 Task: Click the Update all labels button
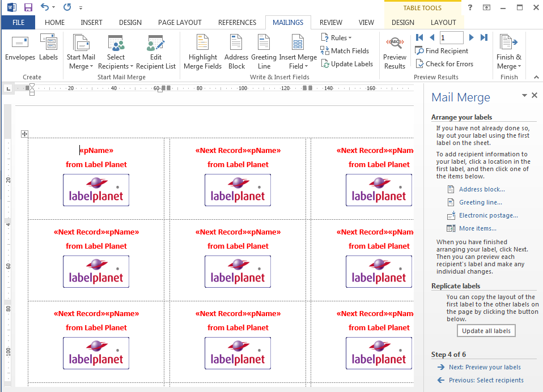[486, 330]
